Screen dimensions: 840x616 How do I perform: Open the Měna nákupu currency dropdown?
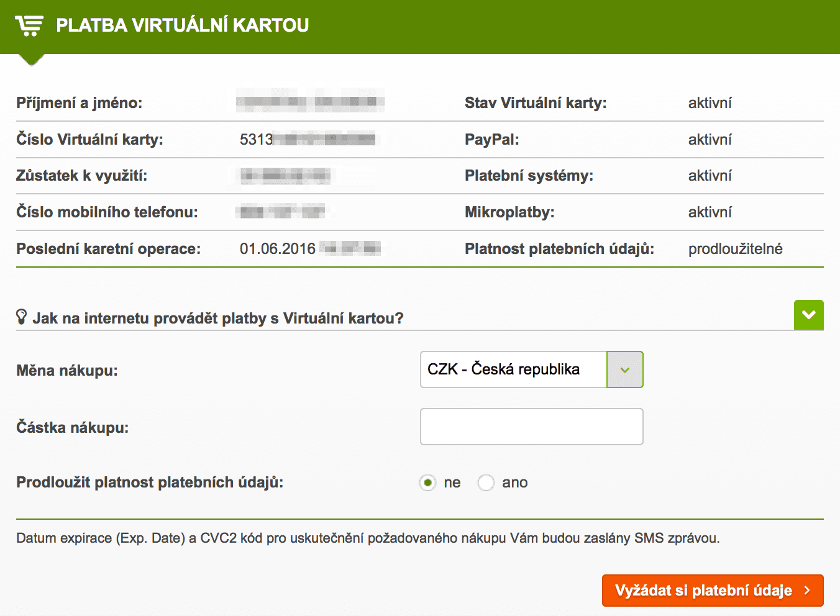pos(624,369)
